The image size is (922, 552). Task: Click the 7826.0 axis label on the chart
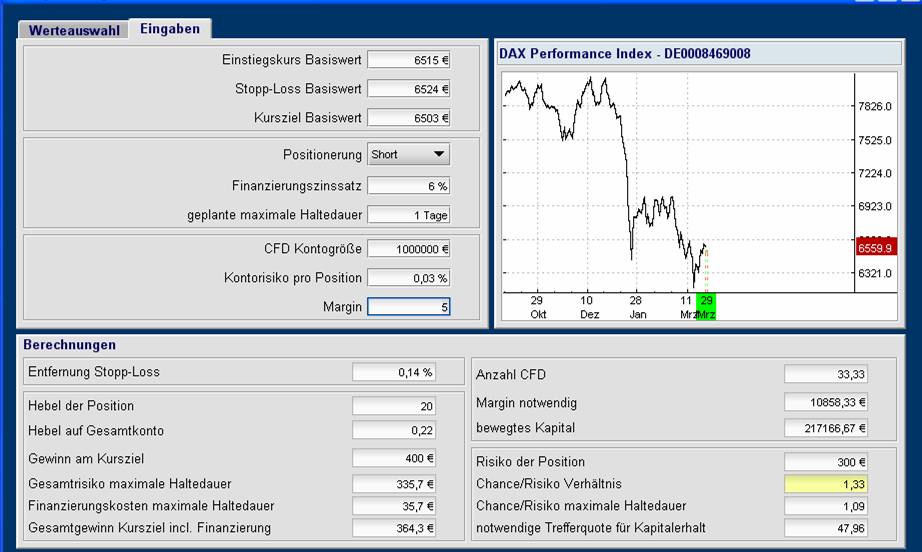coord(875,106)
